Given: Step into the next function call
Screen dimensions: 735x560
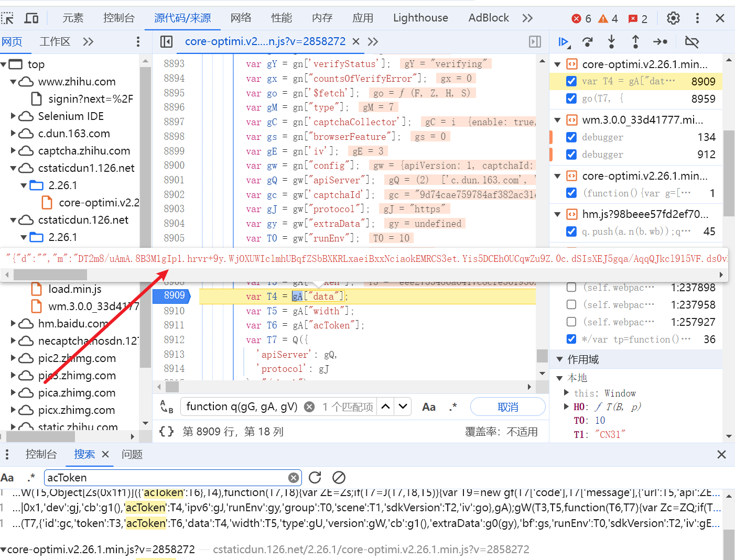Looking at the screenshot, I should tap(611, 42).
